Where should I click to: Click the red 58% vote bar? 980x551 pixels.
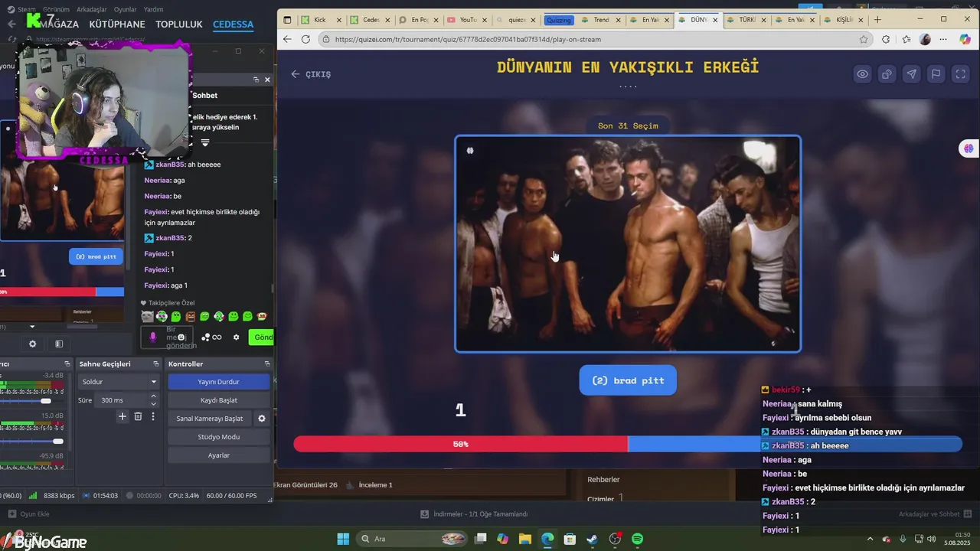pyautogui.click(x=460, y=444)
